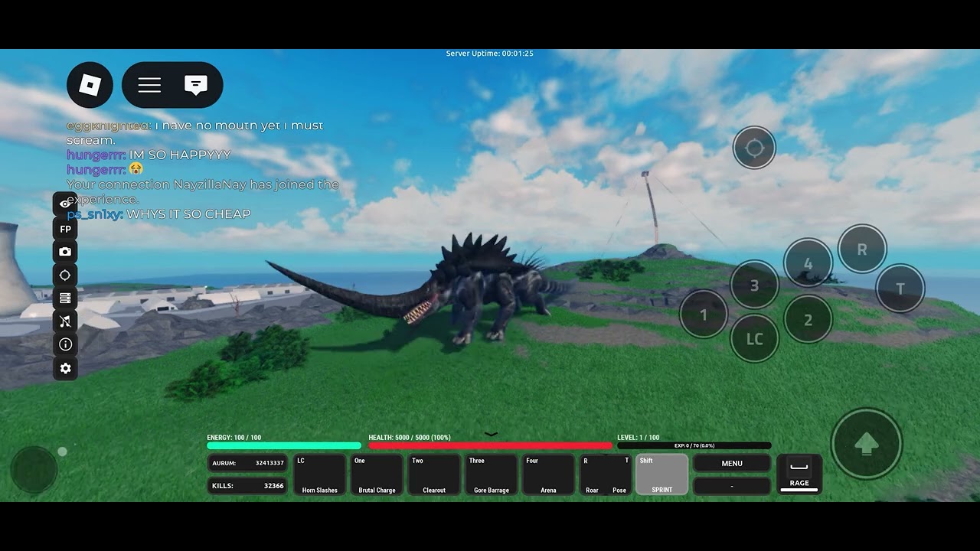Toggle the chat window icon

click(x=196, y=85)
